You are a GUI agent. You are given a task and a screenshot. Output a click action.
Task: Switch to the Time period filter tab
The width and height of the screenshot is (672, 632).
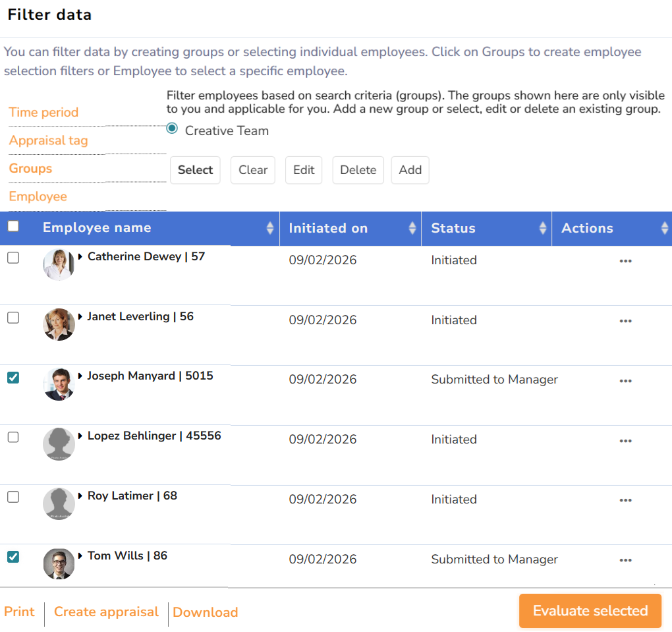coord(43,112)
